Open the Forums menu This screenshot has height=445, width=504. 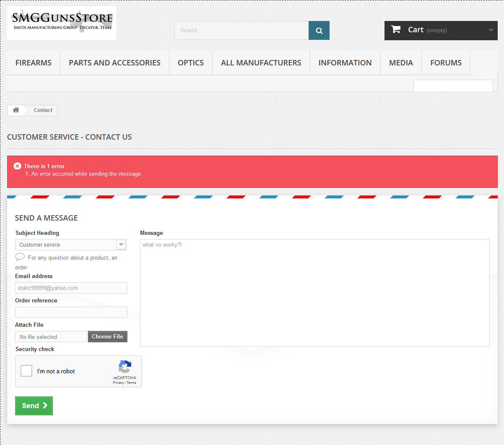(446, 63)
